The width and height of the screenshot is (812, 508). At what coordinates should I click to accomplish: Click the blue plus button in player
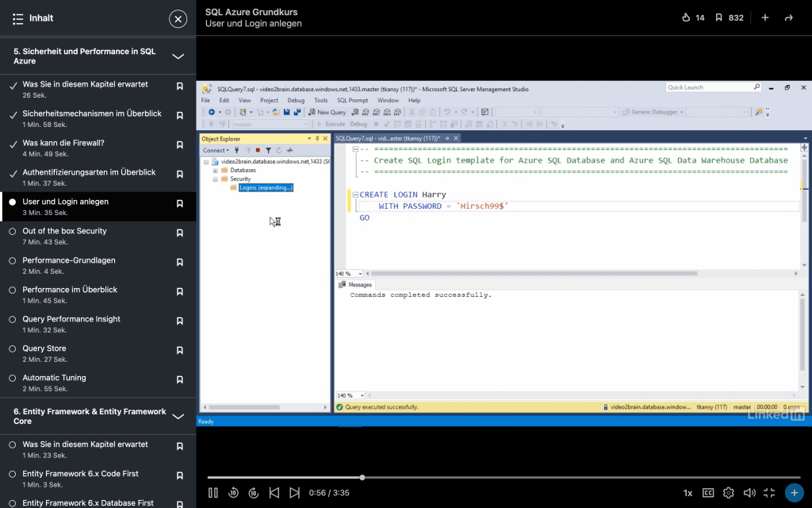point(794,493)
